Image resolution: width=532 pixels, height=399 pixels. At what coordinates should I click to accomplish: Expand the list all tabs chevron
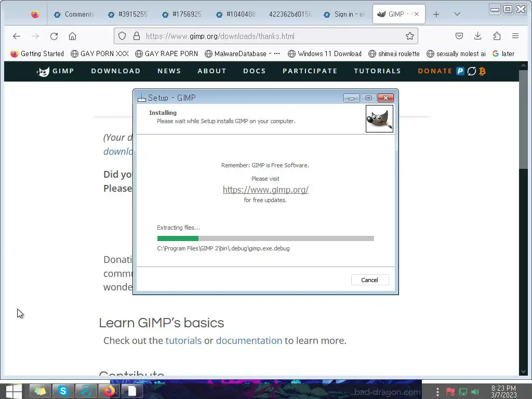(x=457, y=14)
